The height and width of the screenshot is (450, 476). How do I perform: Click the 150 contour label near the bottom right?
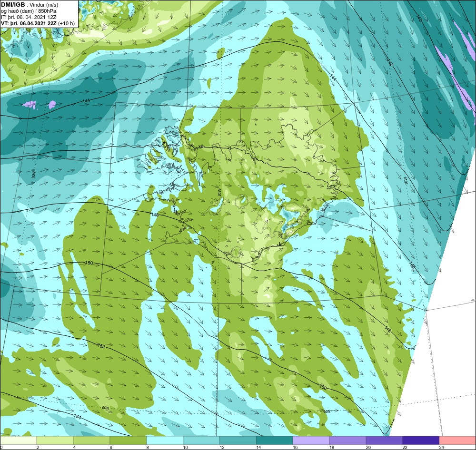(x=323, y=387)
